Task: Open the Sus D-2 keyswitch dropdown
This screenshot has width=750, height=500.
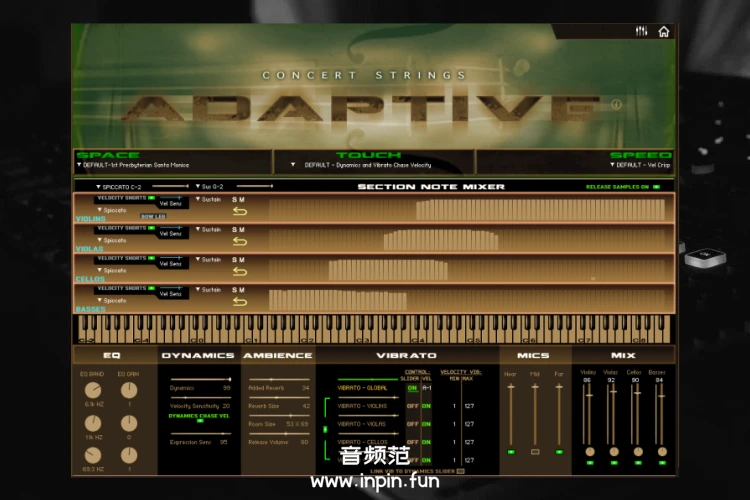Action: tap(209, 187)
